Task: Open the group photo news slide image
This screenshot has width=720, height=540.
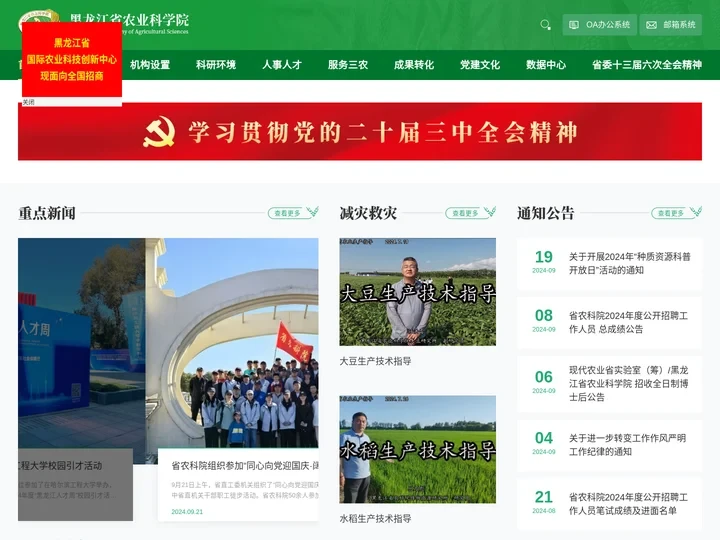Action: [x=232, y=343]
